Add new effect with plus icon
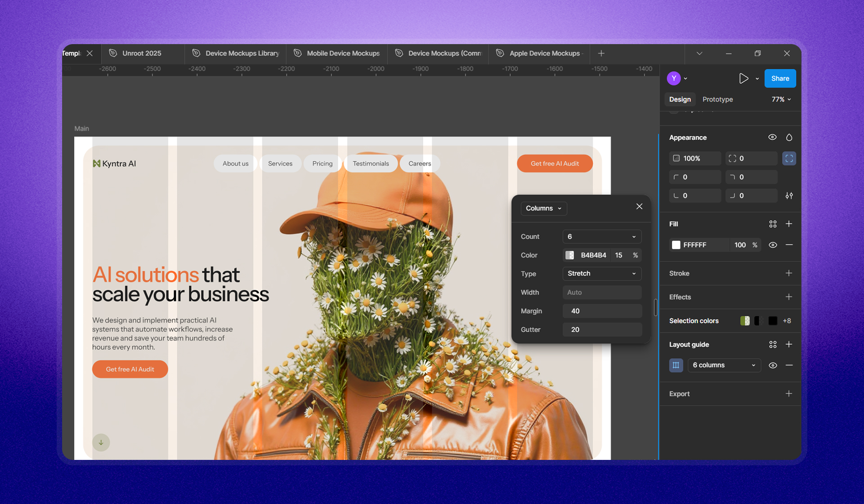Viewport: 864px width, 504px height. tap(788, 297)
